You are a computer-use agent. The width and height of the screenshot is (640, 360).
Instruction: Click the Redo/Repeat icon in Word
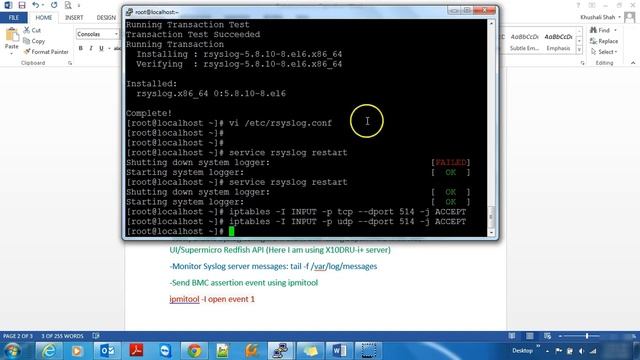(x=54, y=5)
